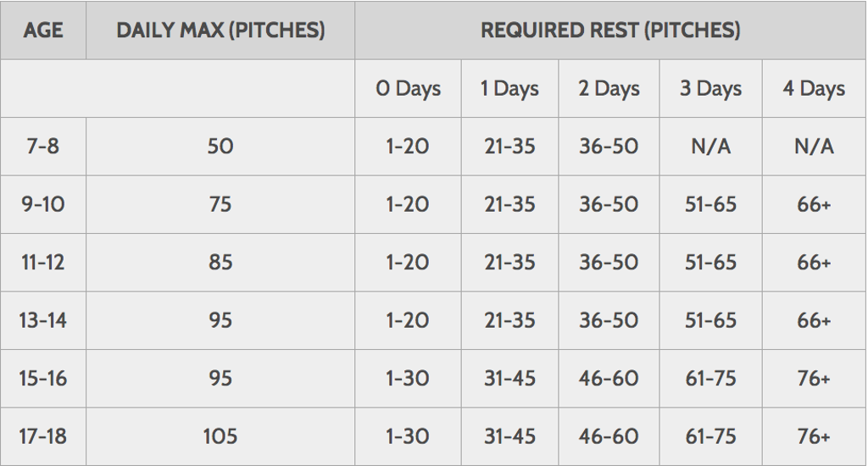Viewport: 868px width, 466px height.
Task: Click the 11-12 age row label
Action: 43,263
